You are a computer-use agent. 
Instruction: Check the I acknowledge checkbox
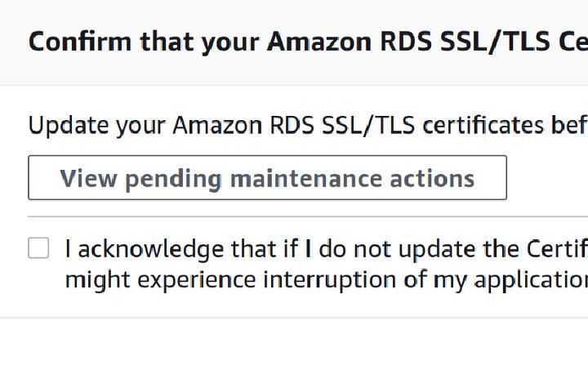point(38,248)
